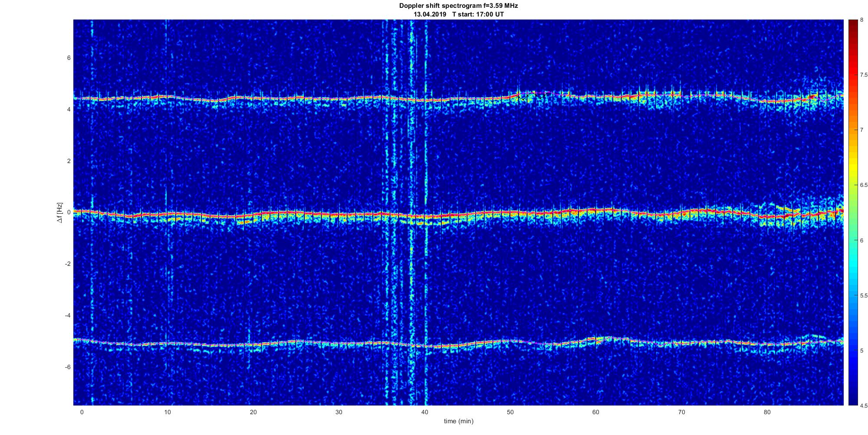Click the x-axis tick label "70"
The width and height of the screenshot is (868, 435).
(681, 412)
